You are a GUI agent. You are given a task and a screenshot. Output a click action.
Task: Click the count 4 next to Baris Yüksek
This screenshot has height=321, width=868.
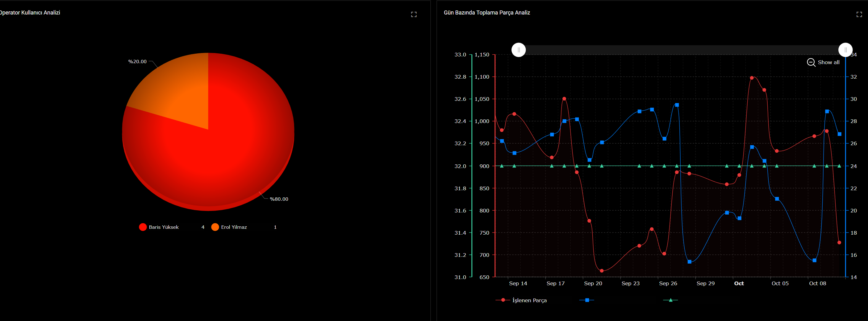point(203,227)
